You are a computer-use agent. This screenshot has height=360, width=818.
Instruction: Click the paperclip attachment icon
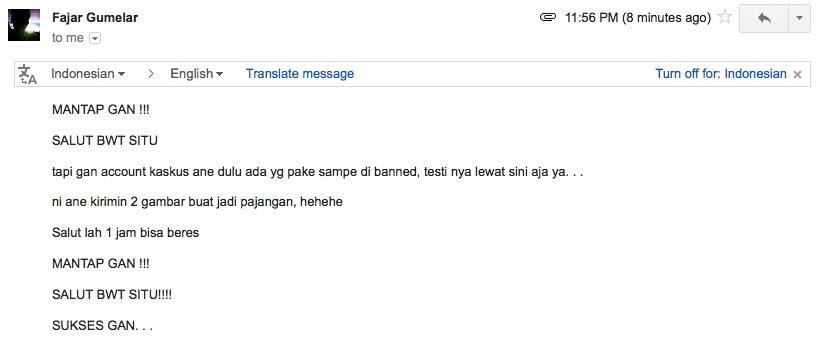pyautogui.click(x=548, y=18)
